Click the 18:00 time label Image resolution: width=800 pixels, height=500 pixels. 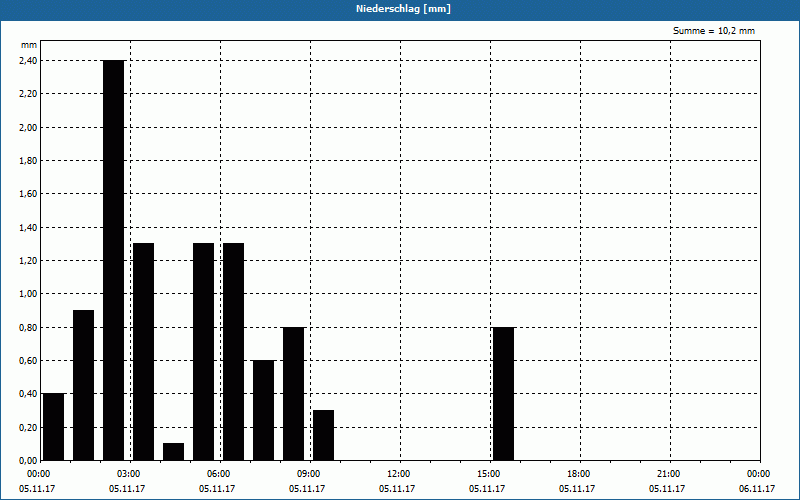[x=580, y=474]
